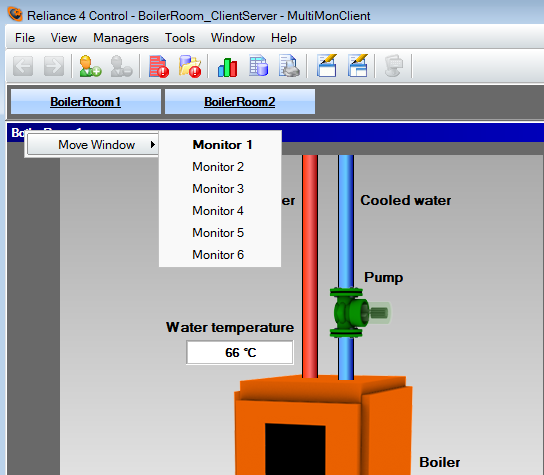Select Monitor 2 in submenu
544x475 pixels.
[x=220, y=167]
